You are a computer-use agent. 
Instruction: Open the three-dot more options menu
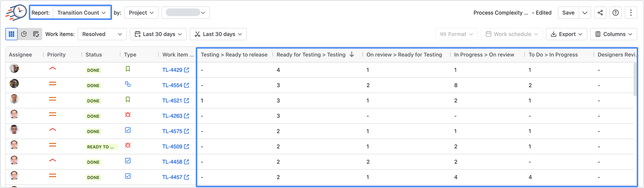point(631,13)
